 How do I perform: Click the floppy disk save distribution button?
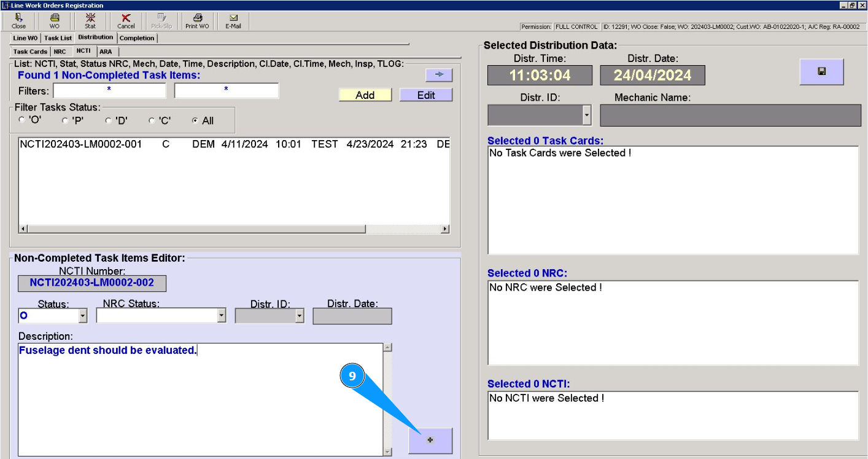(821, 72)
